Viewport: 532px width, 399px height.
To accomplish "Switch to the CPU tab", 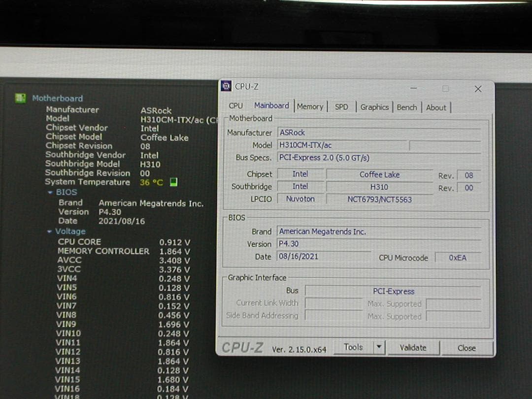I will [235, 105].
